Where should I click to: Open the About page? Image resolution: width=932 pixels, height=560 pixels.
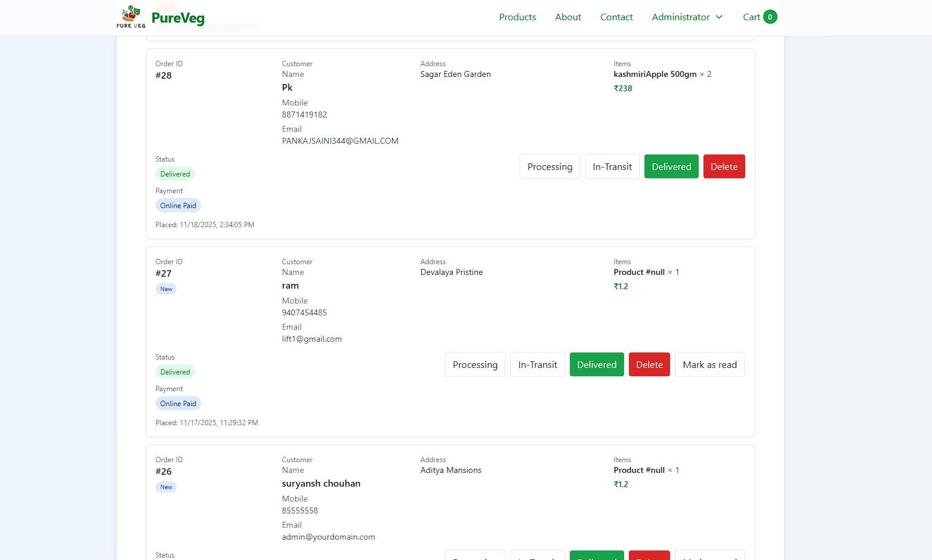(x=567, y=17)
